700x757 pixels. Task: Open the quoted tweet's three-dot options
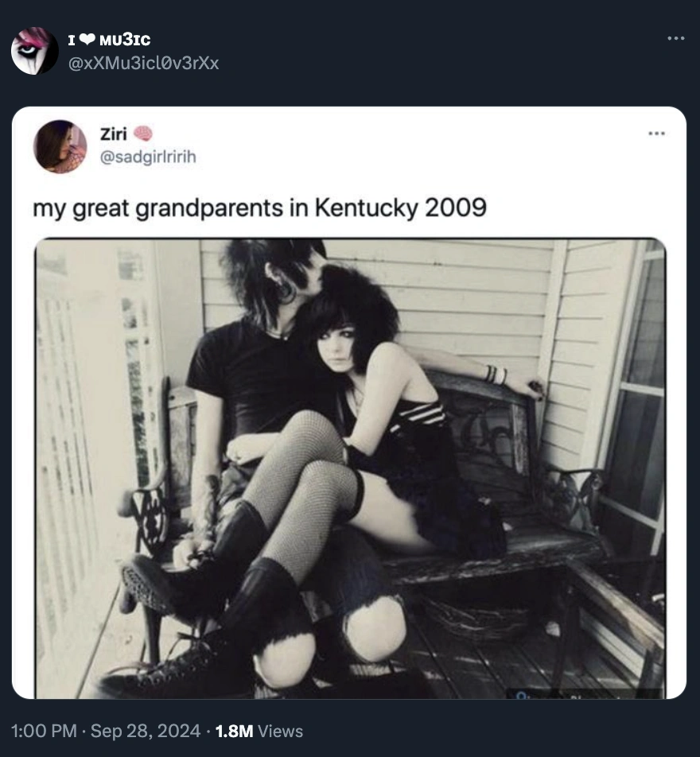coord(656,134)
